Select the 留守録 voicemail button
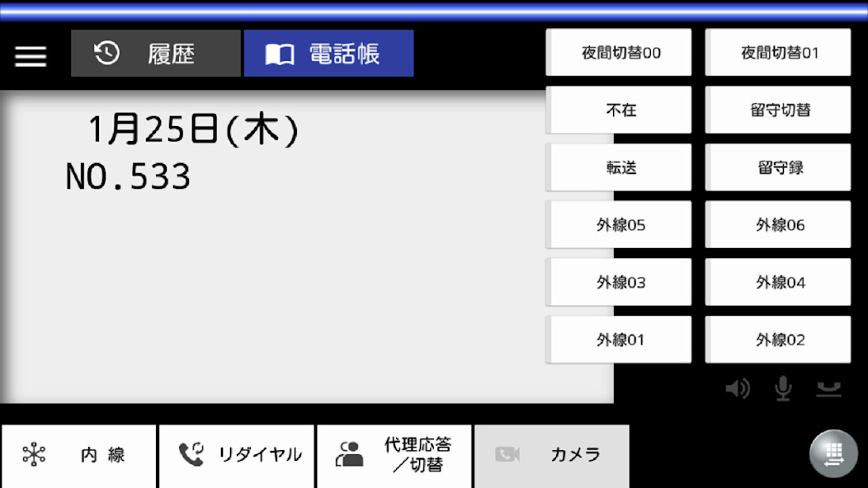The height and width of the screenshot is (488, 868). pos(778,167)
